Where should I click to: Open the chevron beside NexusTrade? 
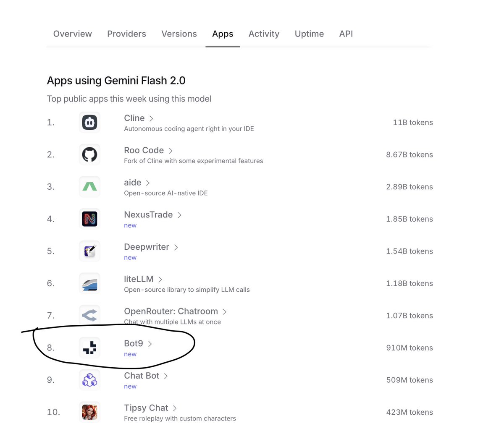click(x=179, y=215)
